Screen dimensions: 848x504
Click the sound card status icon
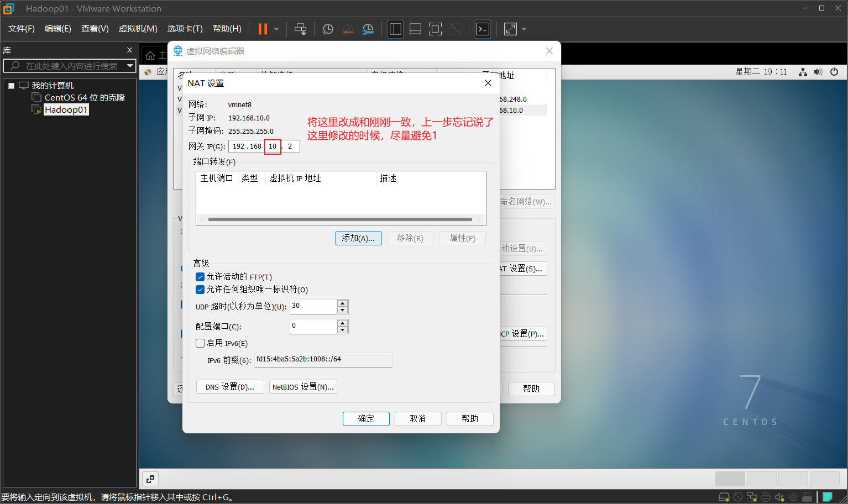(779, 497)
